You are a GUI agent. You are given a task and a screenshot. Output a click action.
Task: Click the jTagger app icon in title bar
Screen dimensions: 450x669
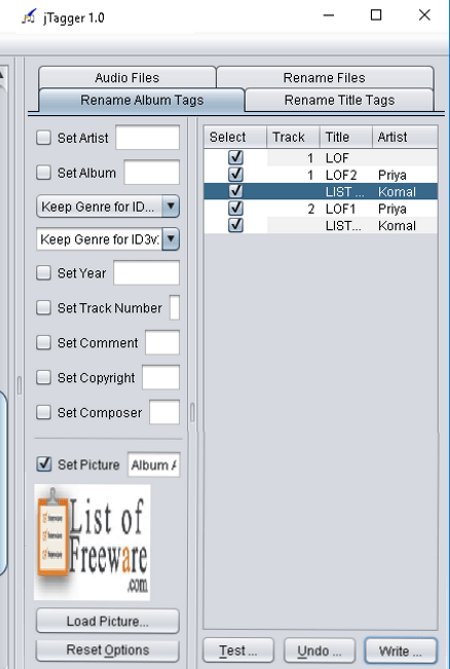pos(29,17)
